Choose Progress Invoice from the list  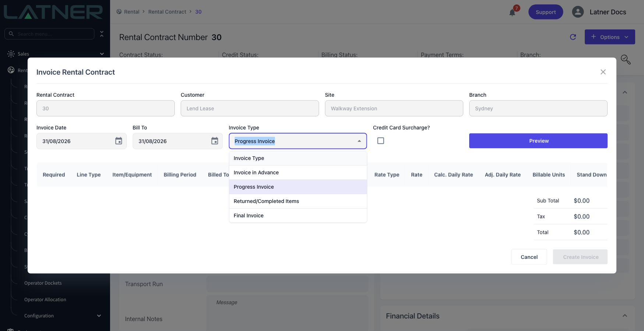(x=298, y=187)
